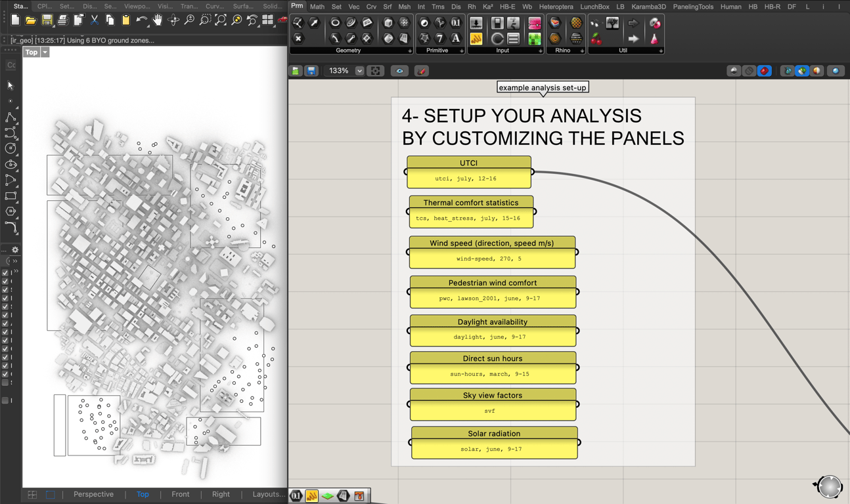Open the Grasshopper sketch pencil tool

pos(422,71)
